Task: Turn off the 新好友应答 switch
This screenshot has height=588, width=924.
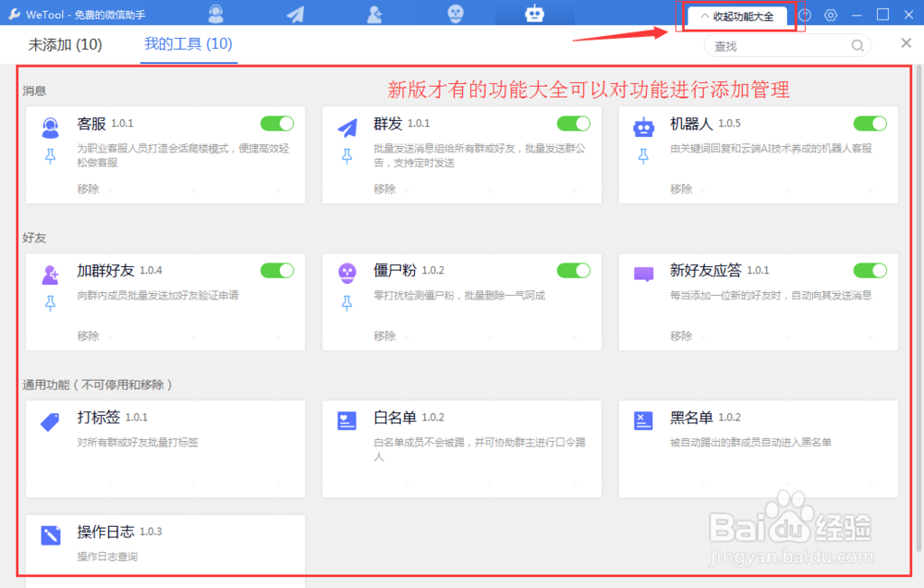Action: [x=869, y=270]
